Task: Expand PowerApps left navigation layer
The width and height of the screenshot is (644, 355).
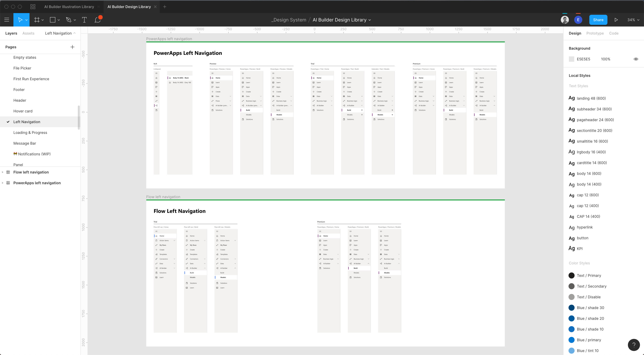Action: tap(3, 183)
